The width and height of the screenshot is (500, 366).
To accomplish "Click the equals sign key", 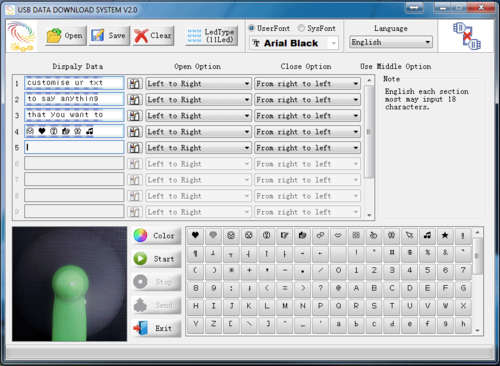I will 285,288.
